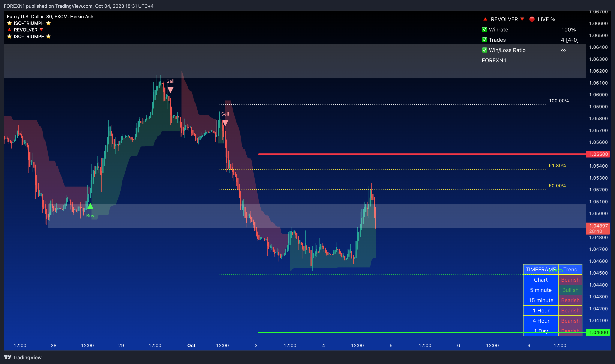The height and width of the screenshot is (364, 615).
Task: Click the current price label 1.04897
Action: [598, 228]
